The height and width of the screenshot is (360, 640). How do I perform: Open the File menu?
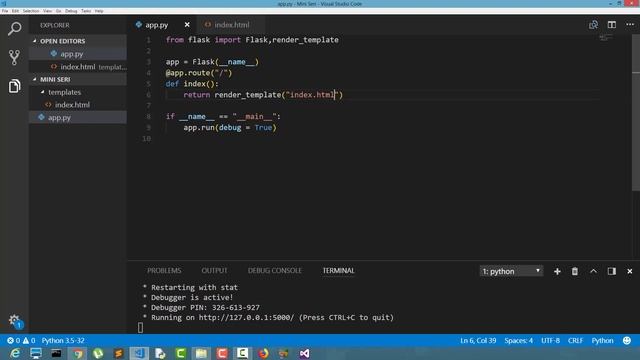5,11
